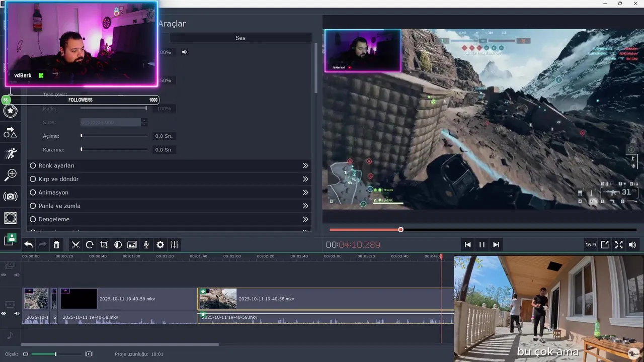Expand Renk ayarları section chevron

pos(305,165)
